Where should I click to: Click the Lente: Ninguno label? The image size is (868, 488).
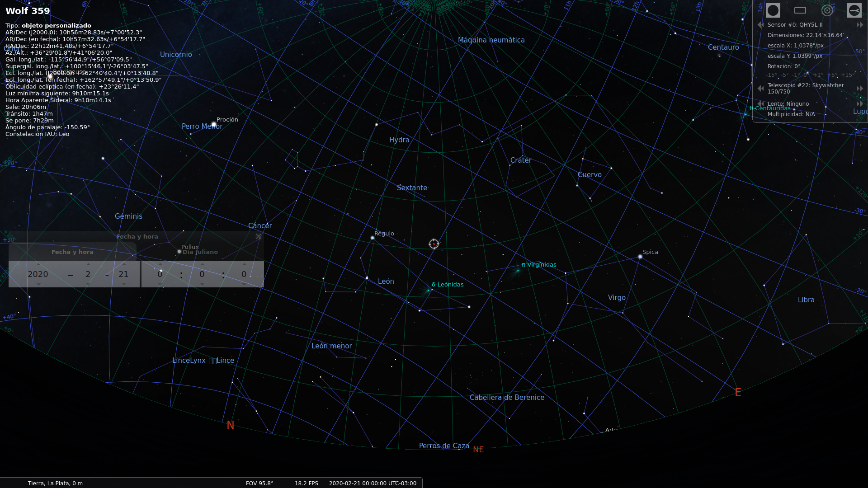788,104
